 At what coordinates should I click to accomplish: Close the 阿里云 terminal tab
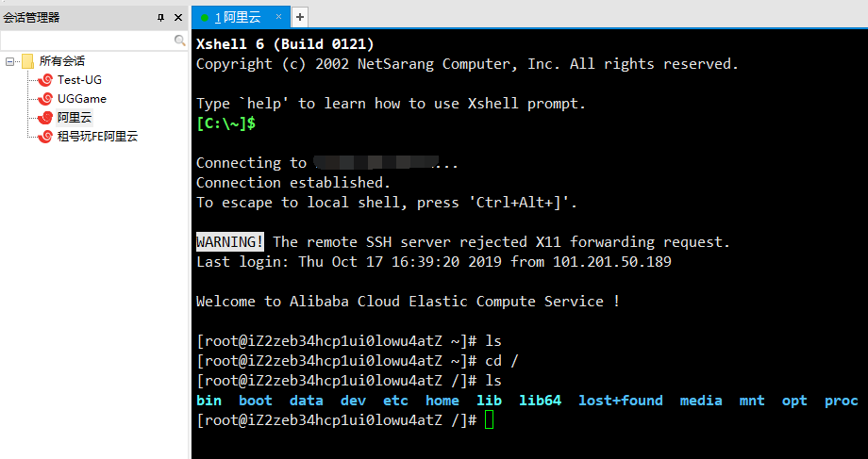pyautogui.click(x=279, y=17)
